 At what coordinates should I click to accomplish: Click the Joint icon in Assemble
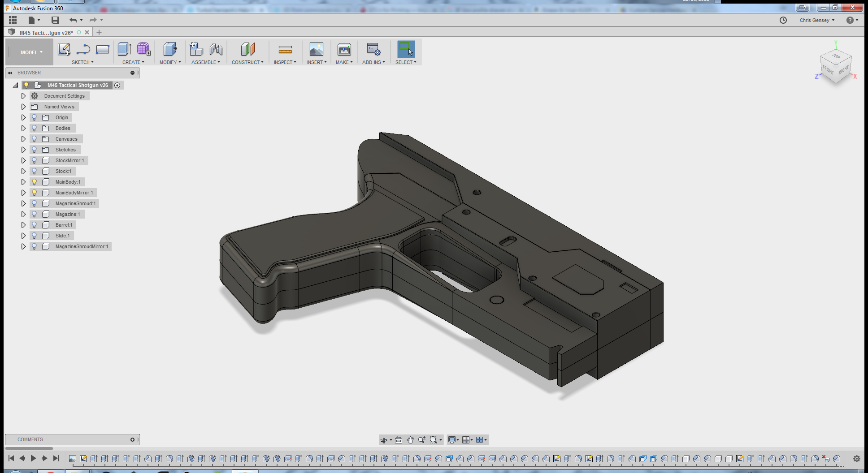tap(216, 49)
